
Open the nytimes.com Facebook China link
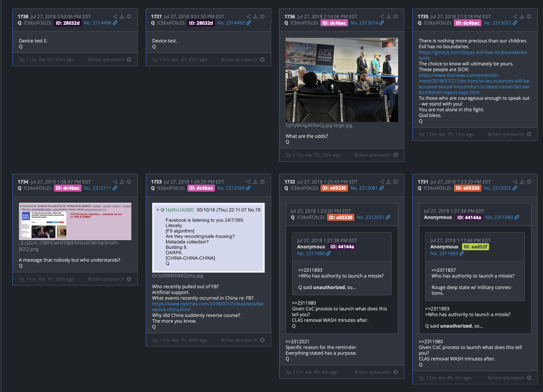208,307
